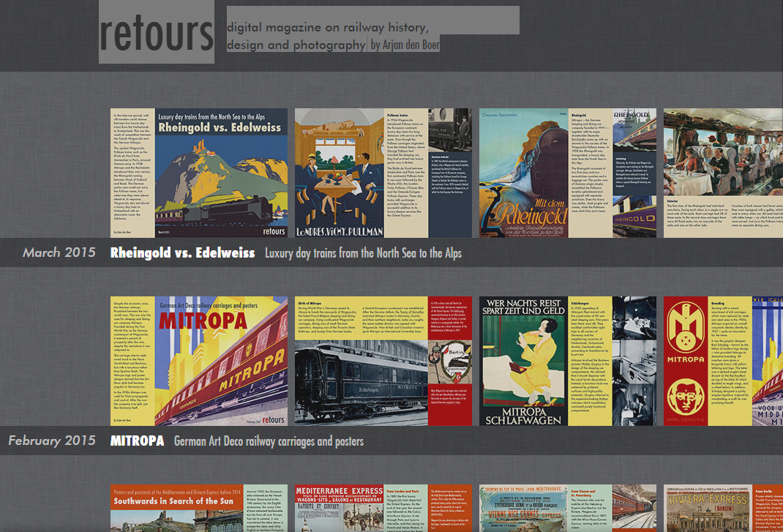The width and height of the screenshot is (783, 532).
Task: Open the Mediterranee Express page thumbnail
Action: [383, 508]
